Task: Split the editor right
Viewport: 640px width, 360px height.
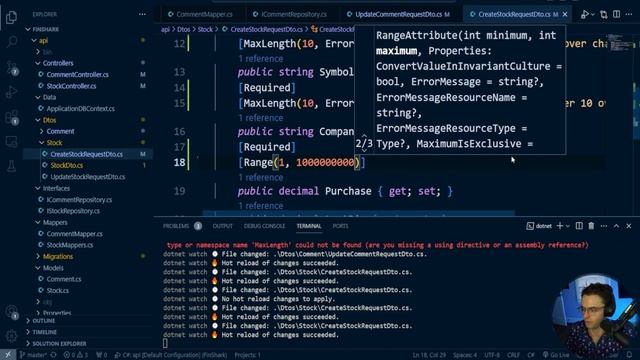Action: point(616,14)
